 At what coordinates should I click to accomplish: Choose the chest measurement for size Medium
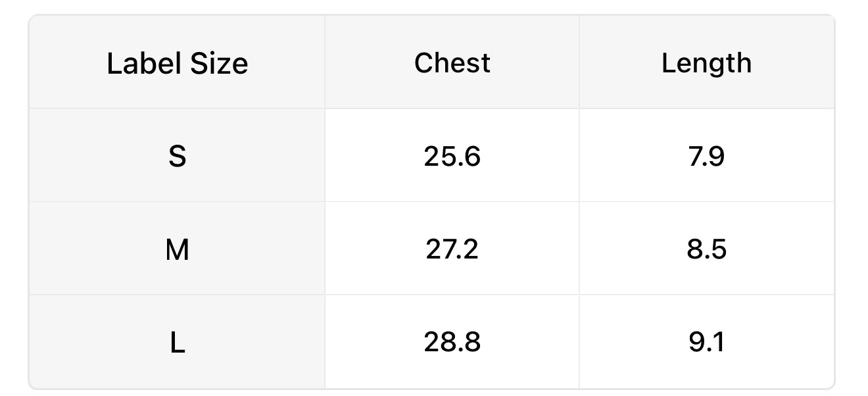(452, 250)
